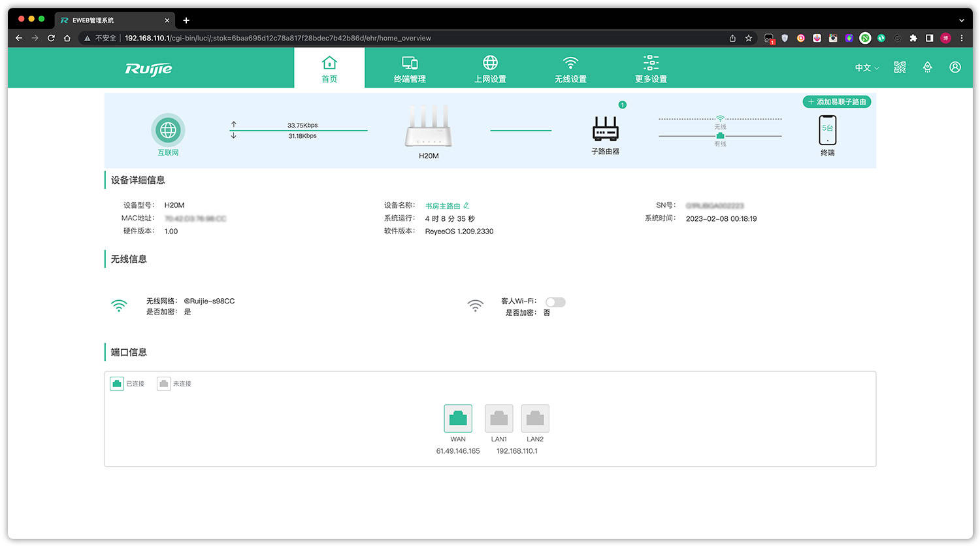Bookmark this page with the star
The width and height of the screenshot is (980, 546).
point(749,38)
